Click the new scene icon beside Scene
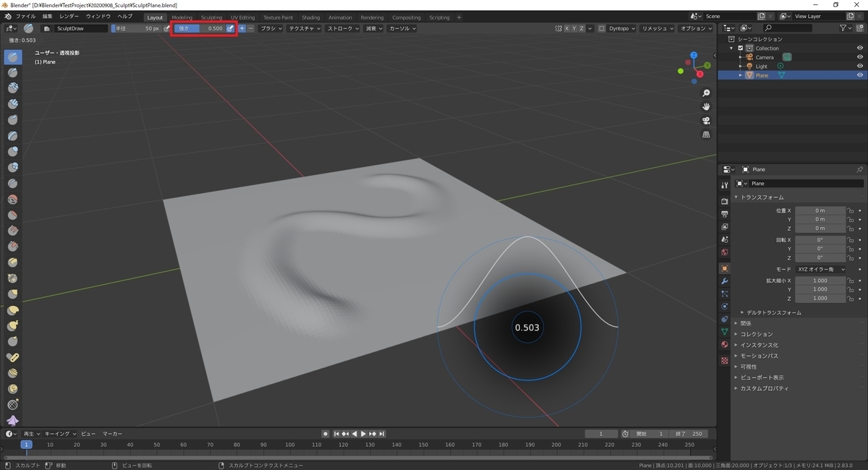Viewport: 868px width, 470px height. click(762, 16)
